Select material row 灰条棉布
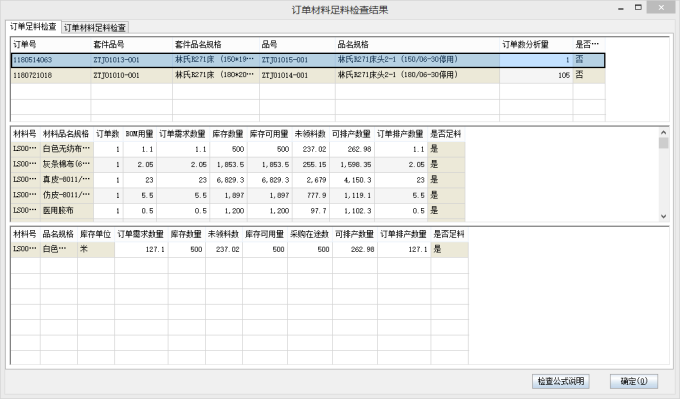This screenshot has height=400, width=681. (x=238, y=165)
